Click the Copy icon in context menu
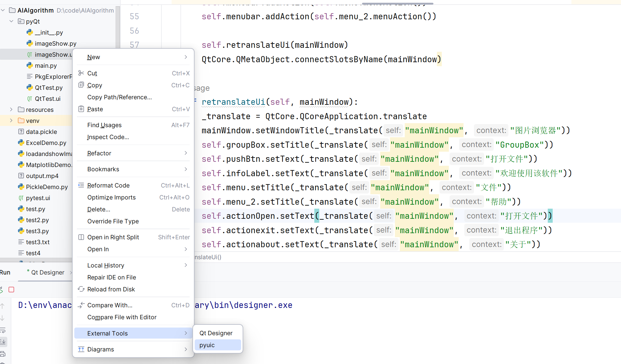 (x=81, y=85)
